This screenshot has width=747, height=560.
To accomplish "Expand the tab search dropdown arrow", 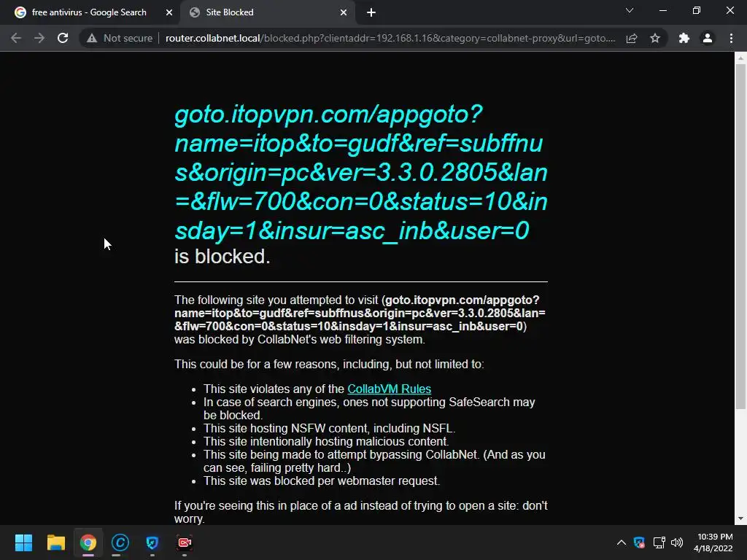I will point(630,10).
